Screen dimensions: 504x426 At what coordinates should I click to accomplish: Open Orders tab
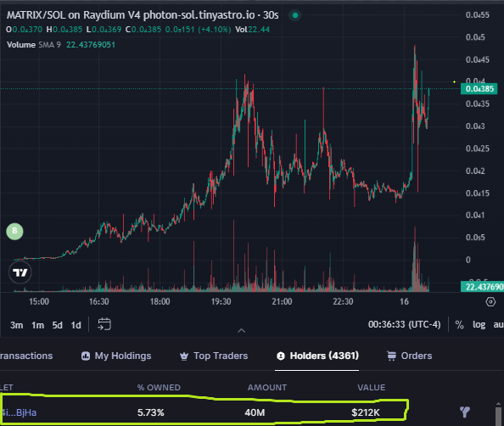click(x=410, y=356)
